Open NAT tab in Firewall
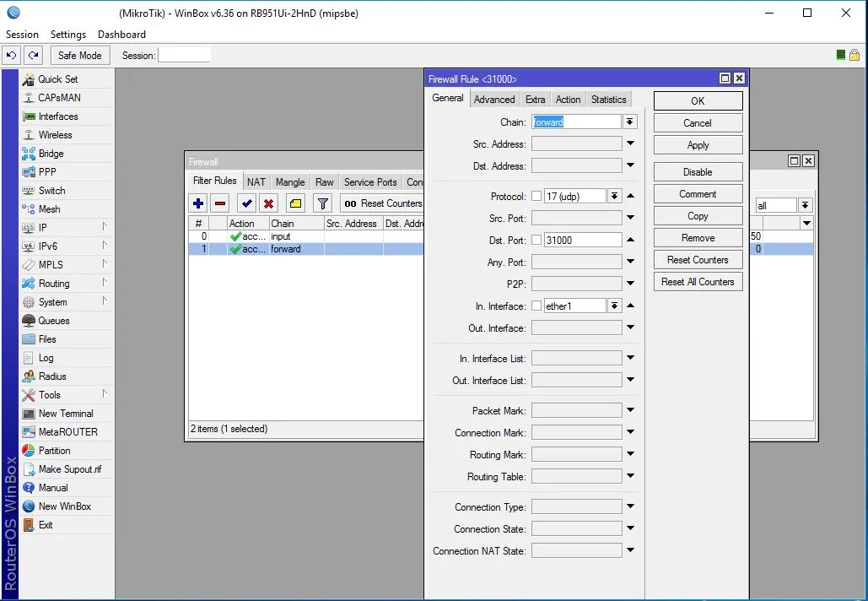868x601 pixels. (x=256, y=182)
